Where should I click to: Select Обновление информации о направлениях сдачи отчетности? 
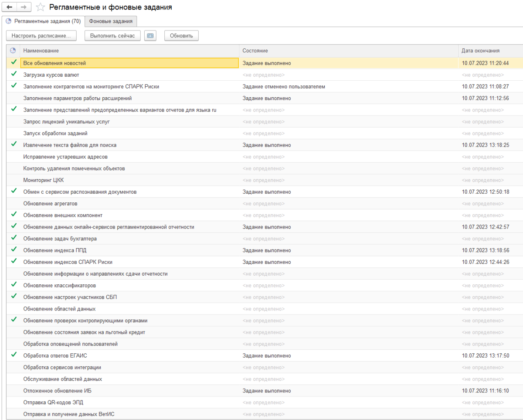[x=95, y=274]
